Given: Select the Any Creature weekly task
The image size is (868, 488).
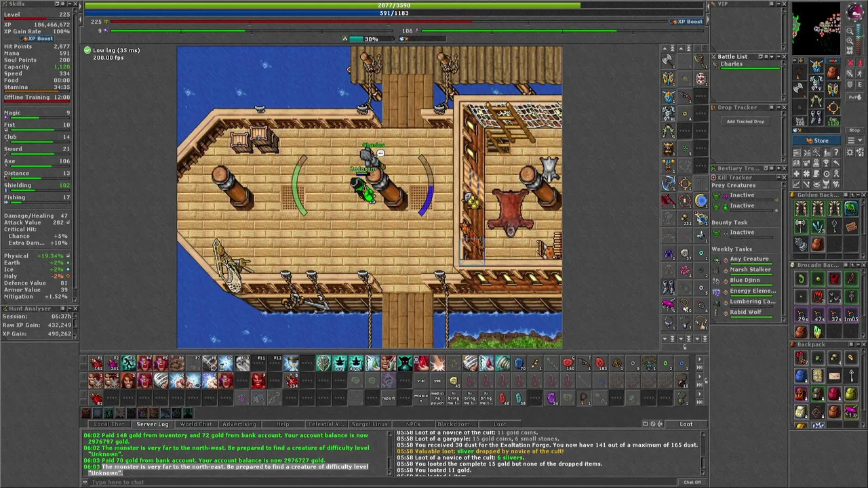Looking at the screenshot, I should coord(744,259).
